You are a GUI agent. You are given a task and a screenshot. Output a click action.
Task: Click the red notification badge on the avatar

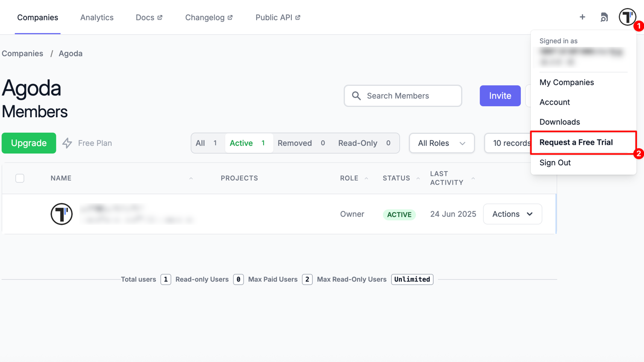coord(638,26)
